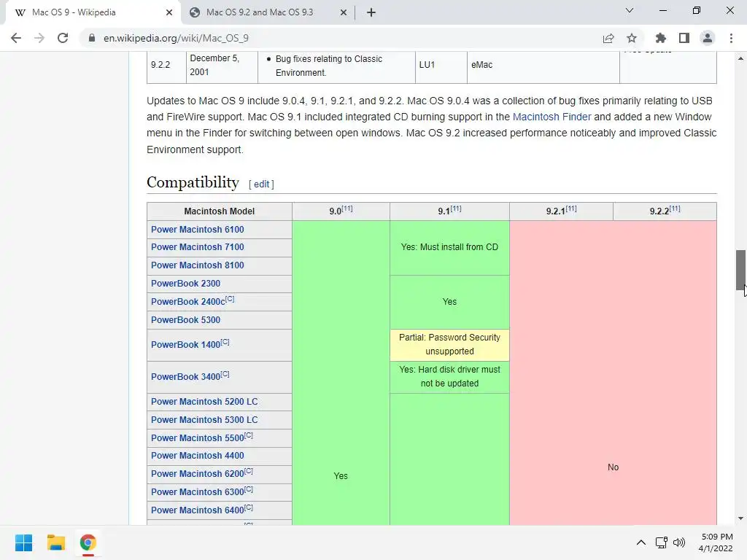Follow citation 11 in 9.2.1 header

[571, 209]
